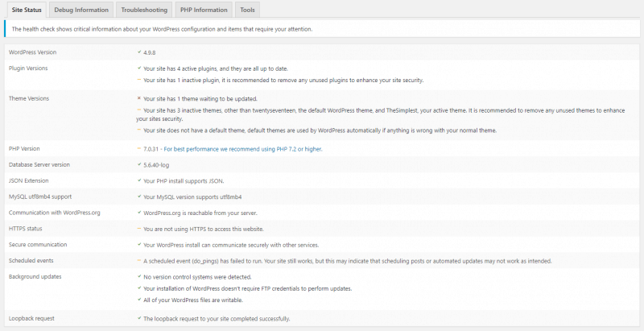Image resolution: width=644 pixels, height=331 pixels.
Task: Open the Plugin Versions link
Action: [28, 68]
